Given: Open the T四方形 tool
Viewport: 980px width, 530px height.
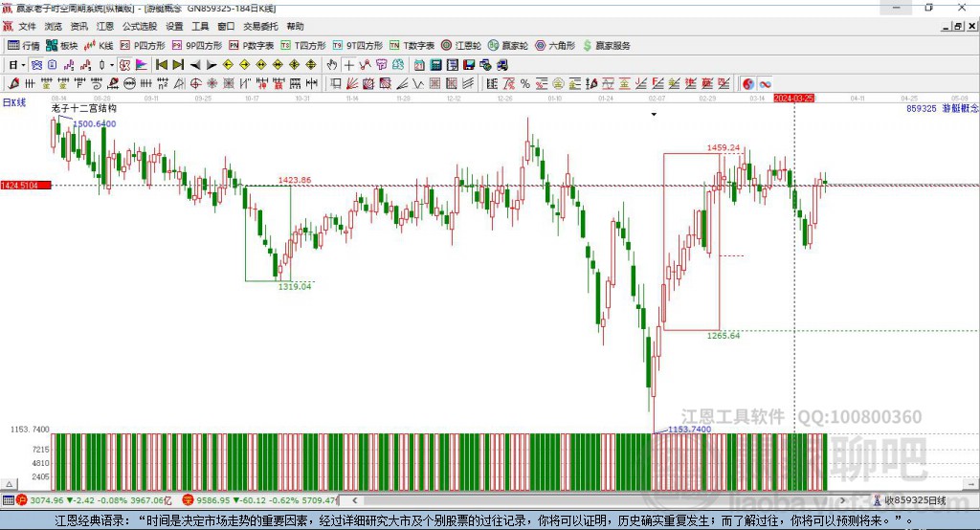Looking at the screenshot, I should [303, 46].
